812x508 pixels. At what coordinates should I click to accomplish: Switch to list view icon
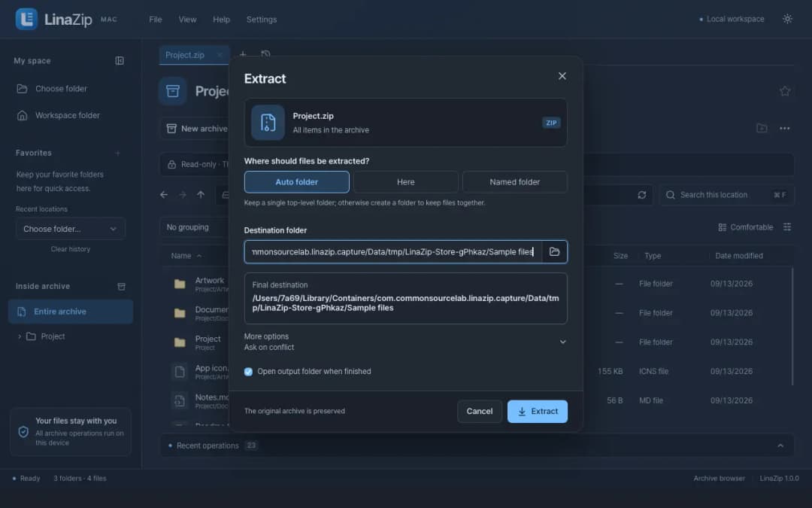point(786,227)
